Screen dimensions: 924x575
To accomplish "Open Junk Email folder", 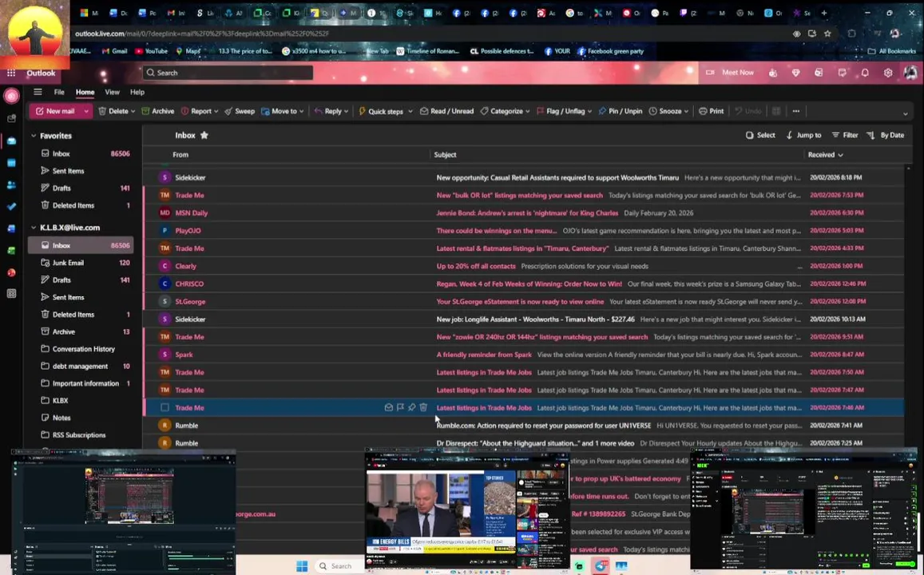I will [x=81, y=263].
